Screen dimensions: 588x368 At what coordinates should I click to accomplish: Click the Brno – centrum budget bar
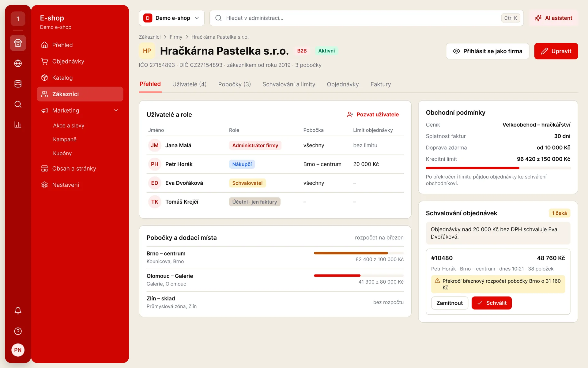coord(359,253)
